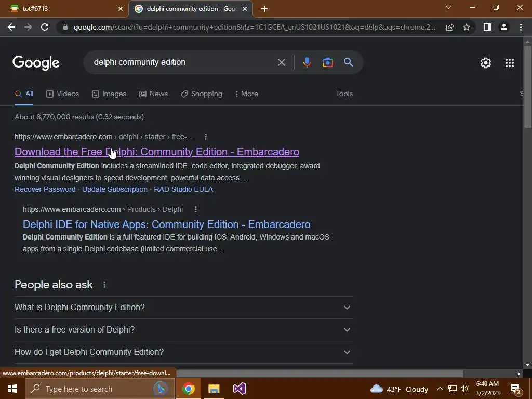The height and width of the screenshot is (399, 532).
Task: Go back with the browser back arrow
Action: 11,27
